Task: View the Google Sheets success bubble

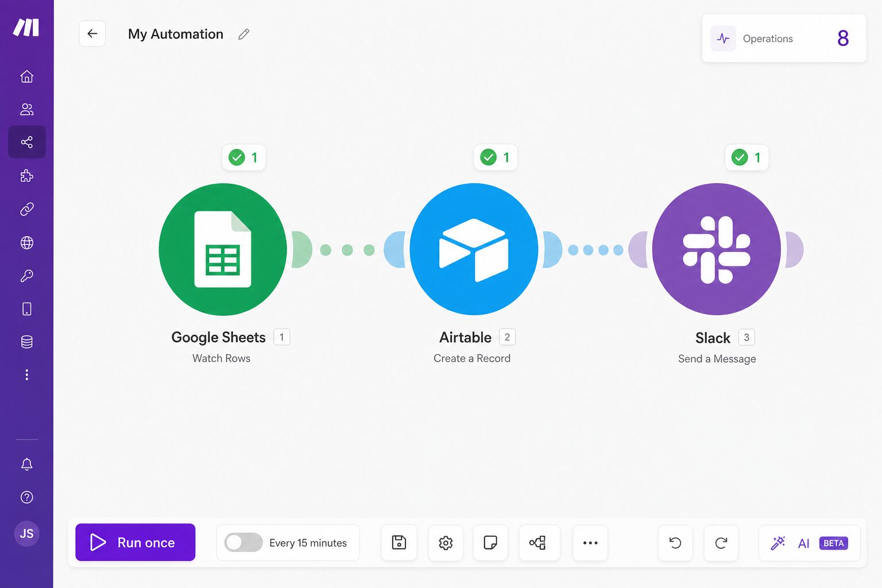Action: tap(243, 157)
